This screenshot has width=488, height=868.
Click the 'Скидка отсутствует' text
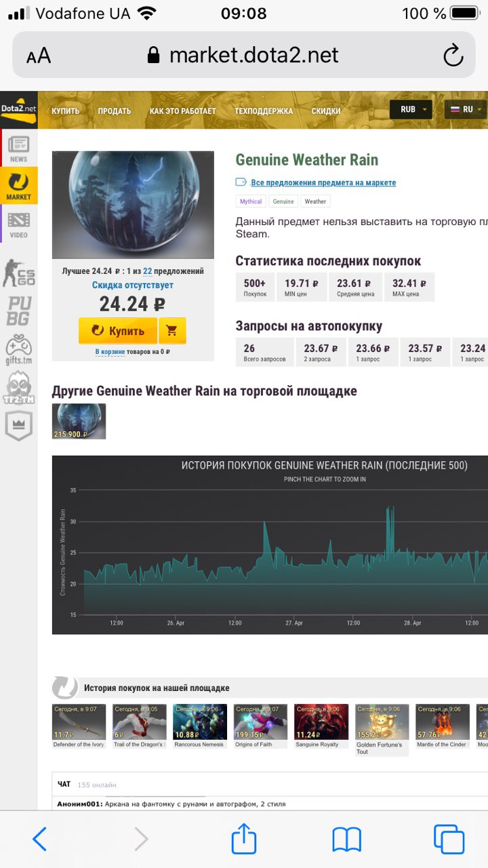[133, 285]
